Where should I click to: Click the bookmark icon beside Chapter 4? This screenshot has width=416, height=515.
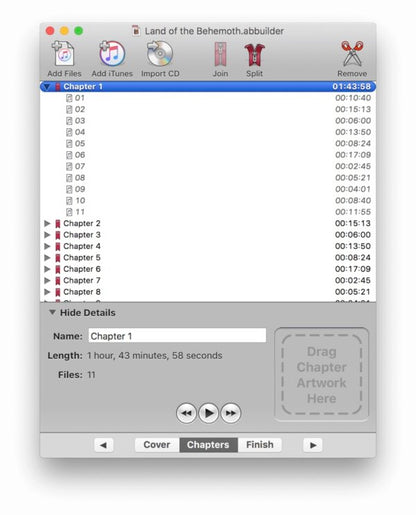click(58, 246)
